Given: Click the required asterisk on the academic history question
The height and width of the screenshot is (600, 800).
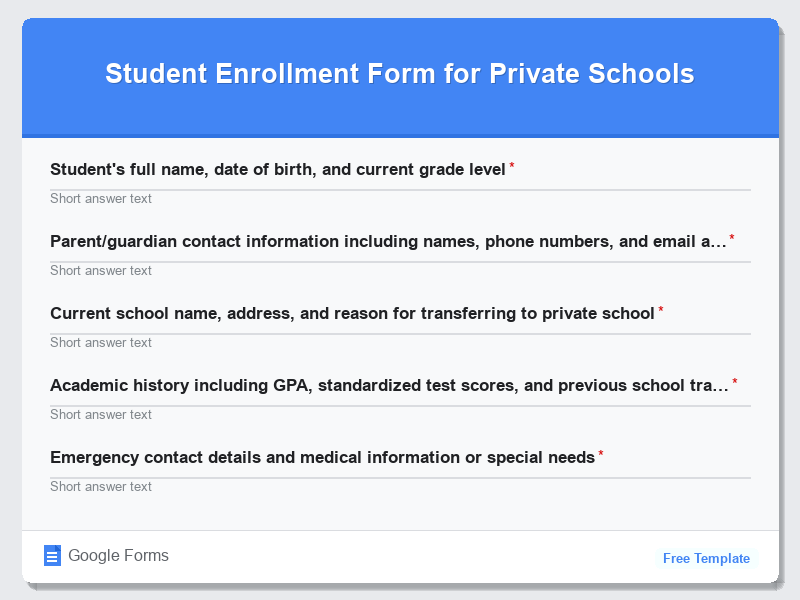Looking at the screenshot, I should pyautogui.click(x=735, y=381).
